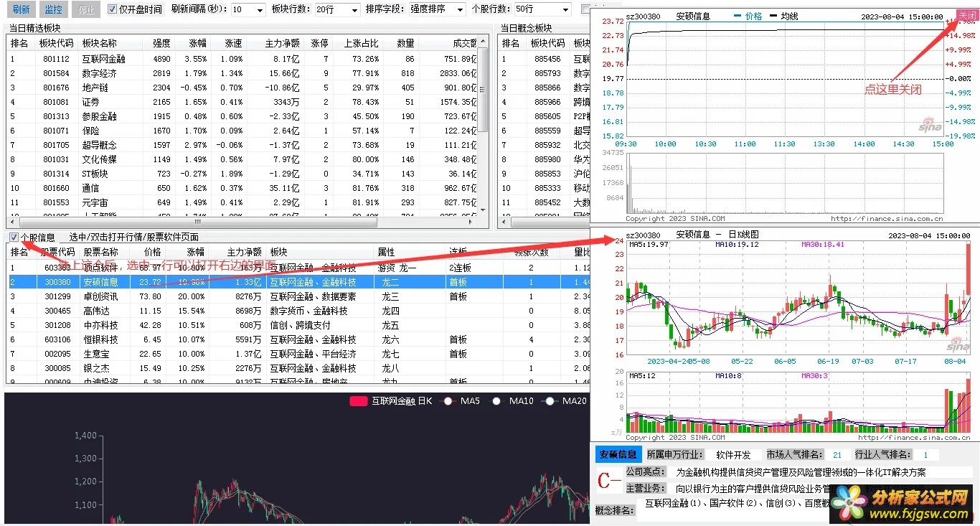Select the 生意宝 stock row
980x526 pixels.
pos(299,354)
